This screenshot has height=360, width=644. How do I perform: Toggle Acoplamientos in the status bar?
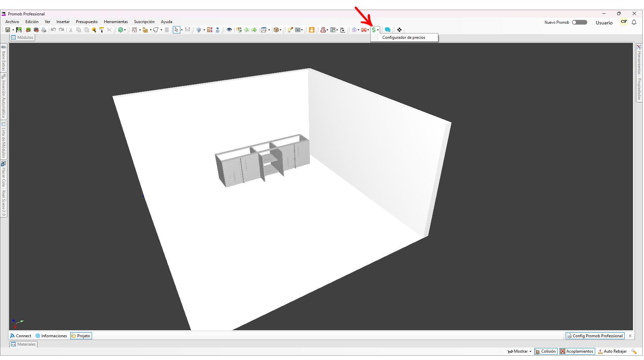click(577, 351)
